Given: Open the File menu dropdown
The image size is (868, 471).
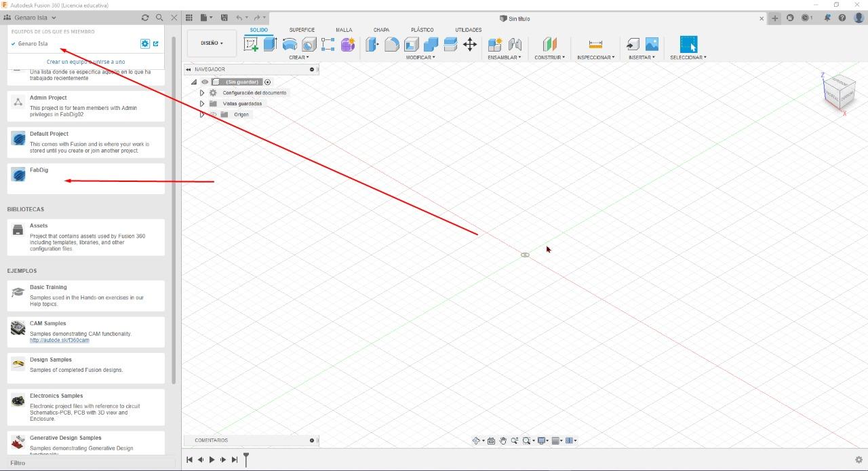Looking at the screenshot, I should tap(206, 18).
